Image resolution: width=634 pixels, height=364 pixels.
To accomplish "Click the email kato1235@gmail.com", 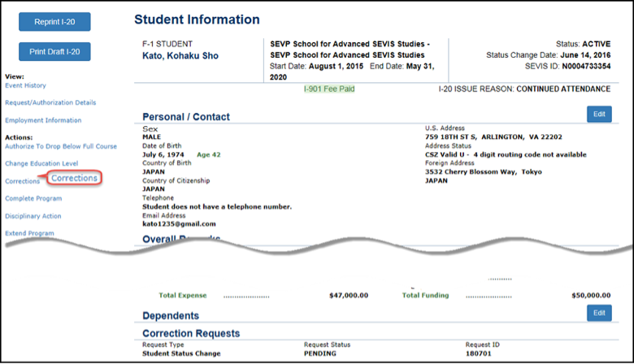I will 179,223.
